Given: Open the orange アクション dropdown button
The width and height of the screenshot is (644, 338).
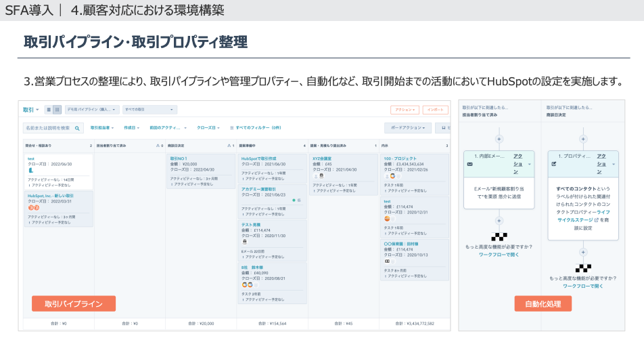Looking at the screenshot, I should pyautogui.click(x=405, y=110).
